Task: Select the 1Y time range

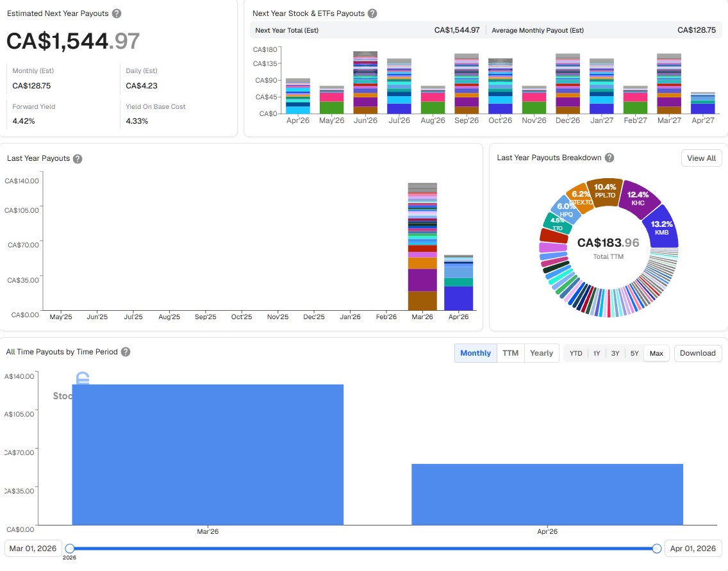Action: 597,353
